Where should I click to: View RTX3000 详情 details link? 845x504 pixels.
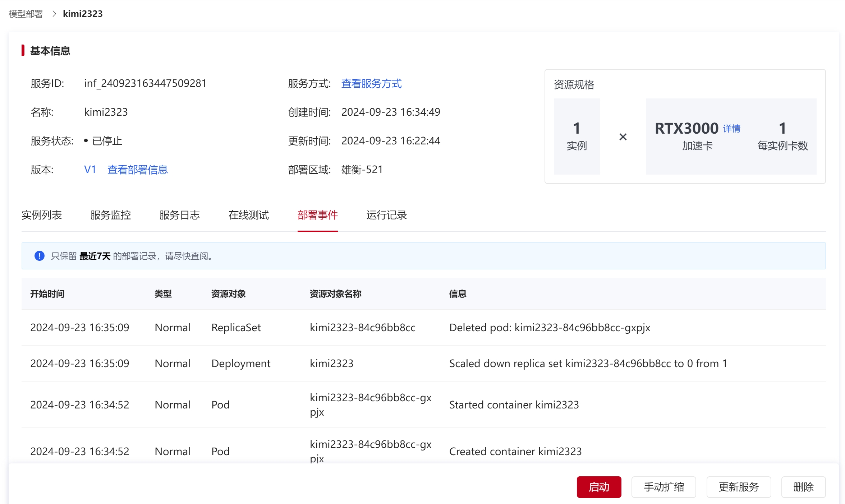[x=731, y=129]
